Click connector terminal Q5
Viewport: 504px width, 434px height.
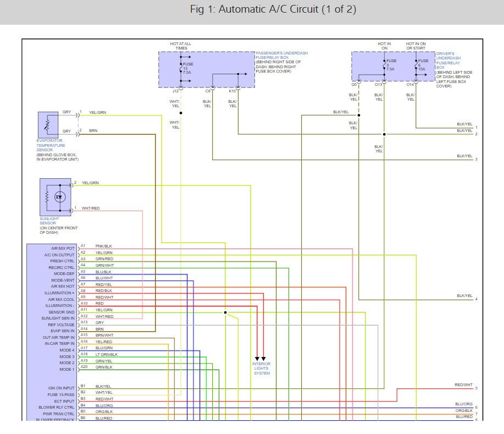tap(354, 84)
